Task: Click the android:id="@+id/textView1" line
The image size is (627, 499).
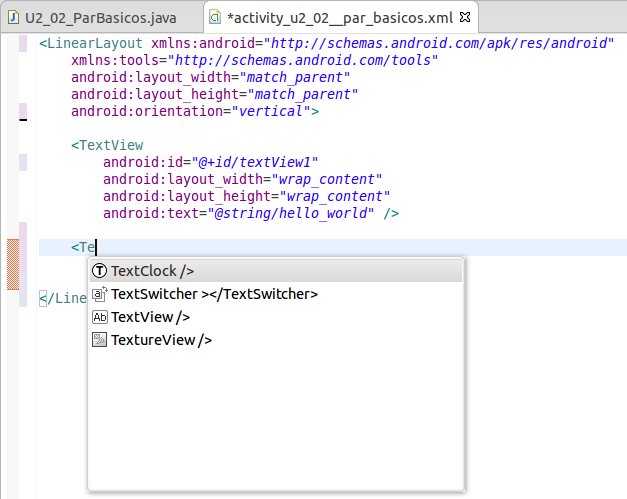Action: [210, 162]
